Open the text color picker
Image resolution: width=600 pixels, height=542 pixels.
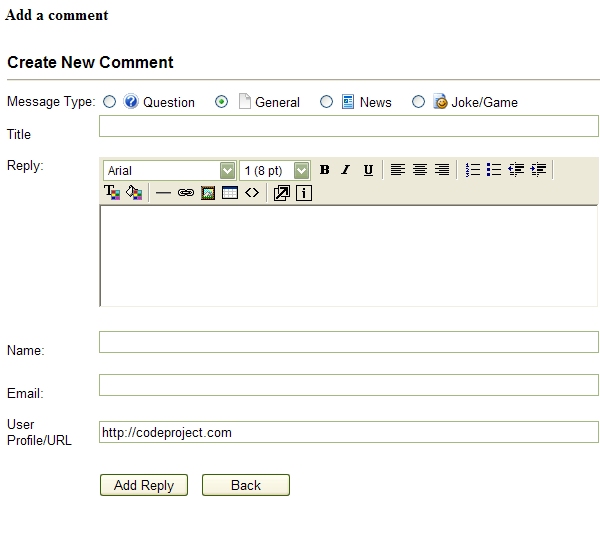(x=112, y=193)
